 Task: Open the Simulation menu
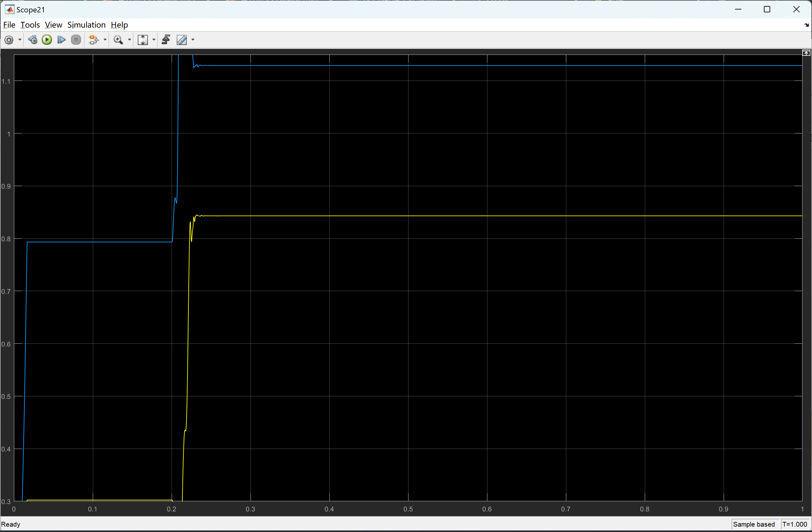pyautogui.click(x=86, y=25)
